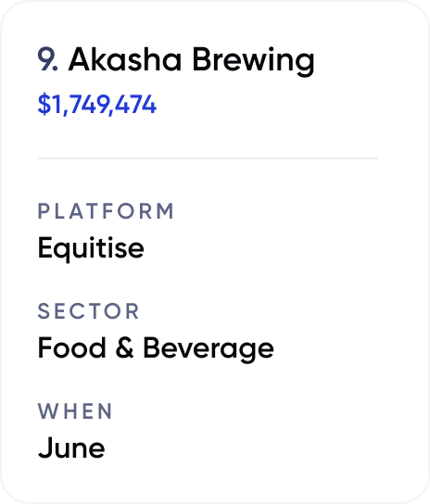
Task: Click the word Akasha in the heading
Action: point(125,59)
